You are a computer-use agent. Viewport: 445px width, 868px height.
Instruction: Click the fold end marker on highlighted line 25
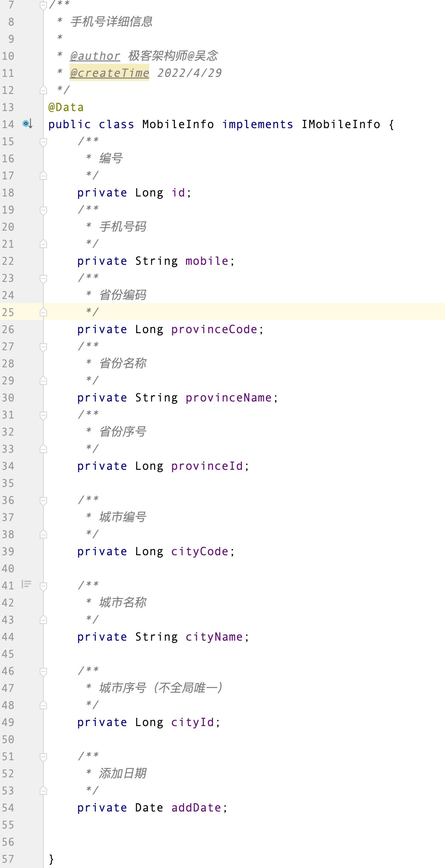(x=43, y=312)
